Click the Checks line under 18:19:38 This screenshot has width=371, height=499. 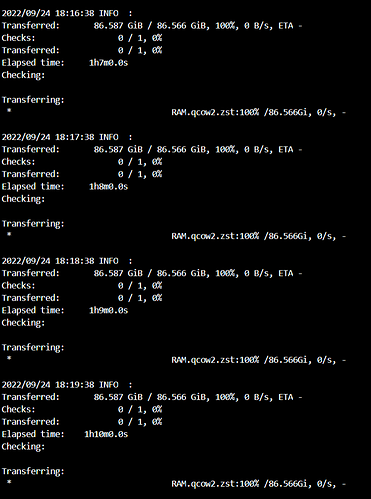[x=82, y=409]
